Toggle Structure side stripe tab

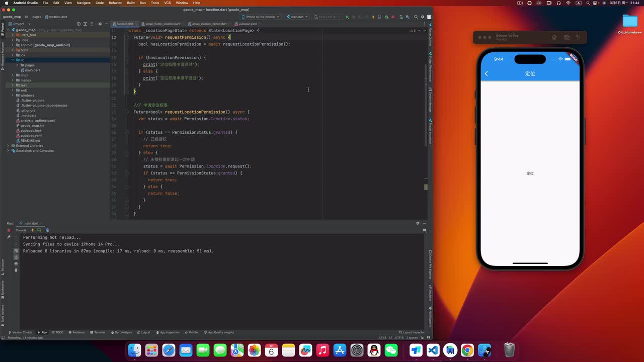[x=3, y=267]
